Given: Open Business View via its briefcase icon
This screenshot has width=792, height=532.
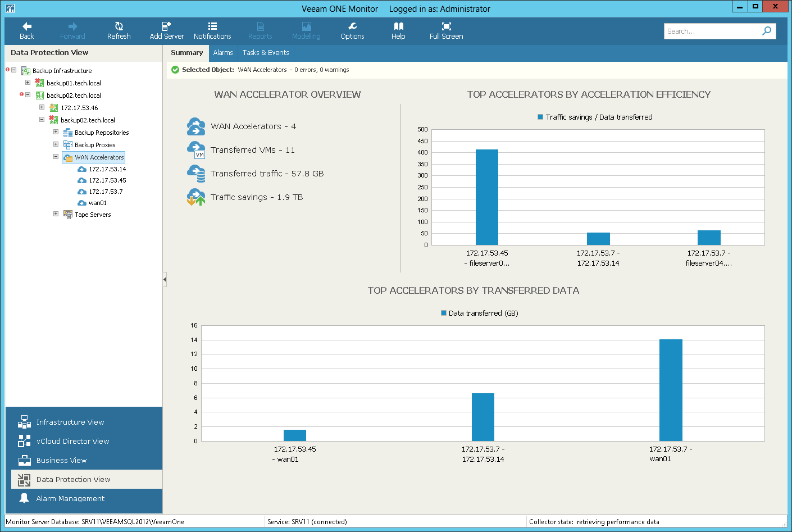Looking at the screenshot, I should point(24,460).
